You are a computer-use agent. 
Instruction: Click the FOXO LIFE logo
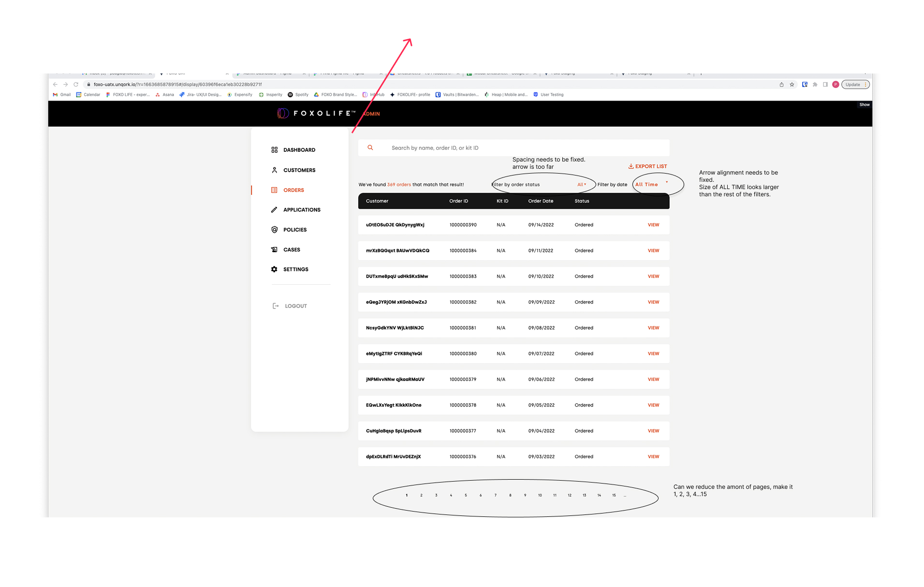pyautogui.click(x=316, y=113)
